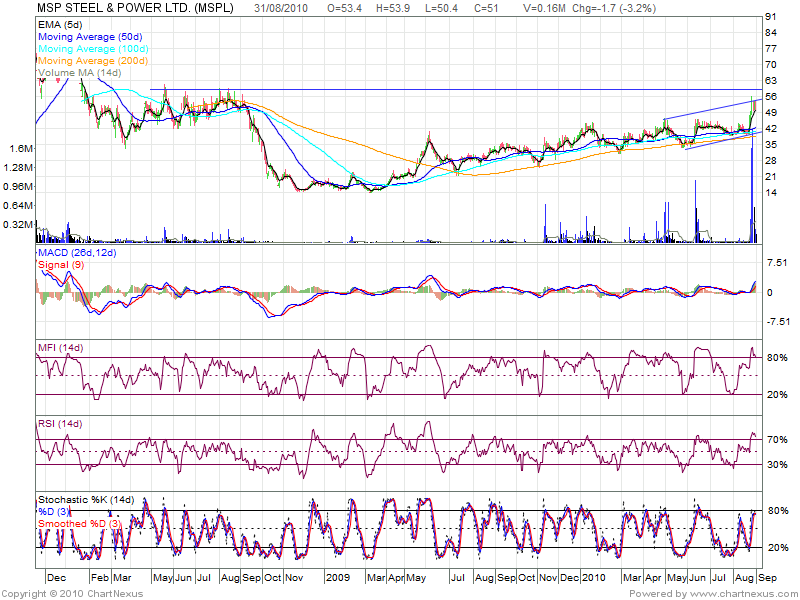Click the 91 price level on right axis
The image size is (800, 600).
tap(770, 18)
